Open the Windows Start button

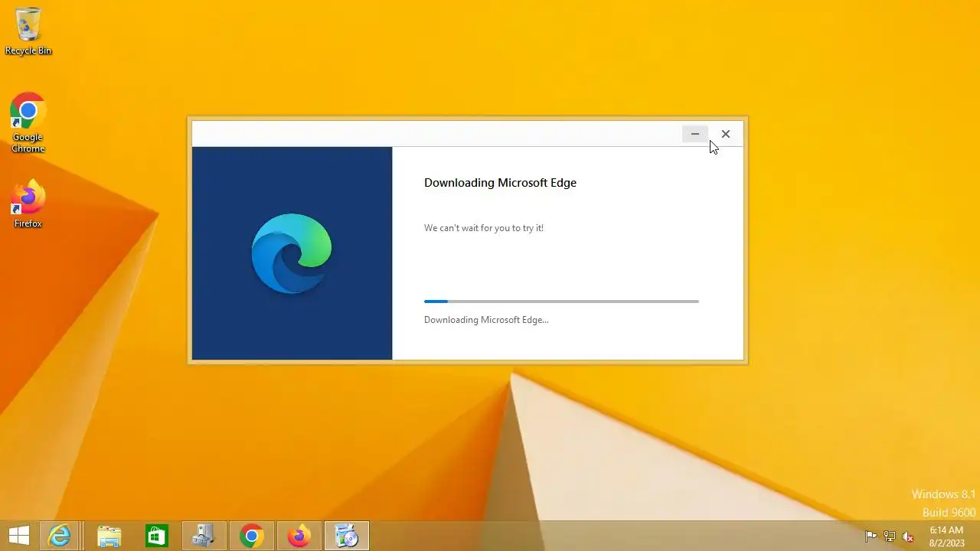tap(19, 536)
